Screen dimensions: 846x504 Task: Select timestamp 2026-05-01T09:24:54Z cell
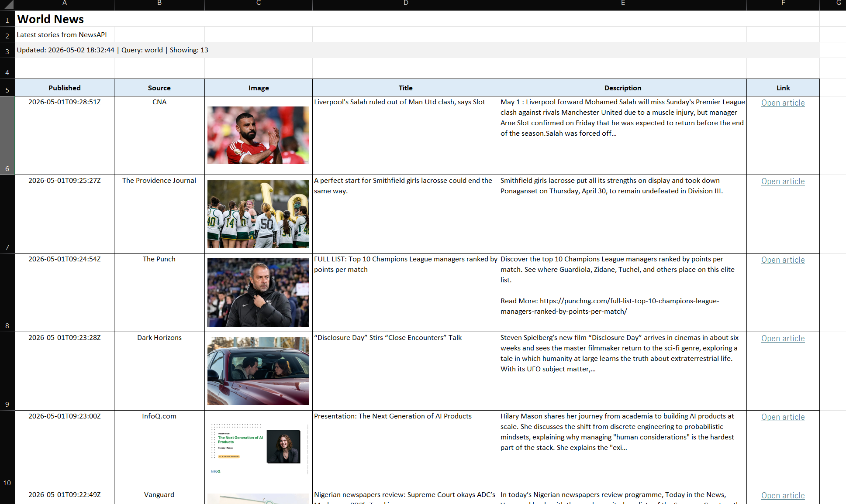point(65,293)
